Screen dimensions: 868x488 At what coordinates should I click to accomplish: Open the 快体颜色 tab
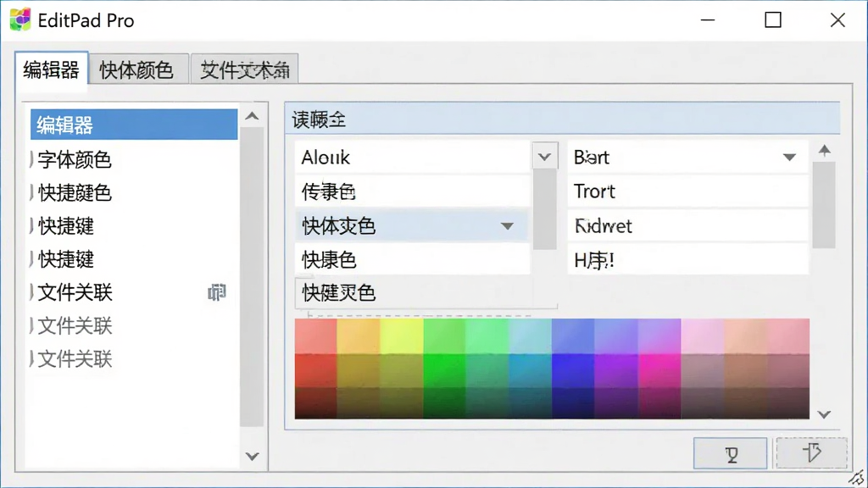pos(138,69)
